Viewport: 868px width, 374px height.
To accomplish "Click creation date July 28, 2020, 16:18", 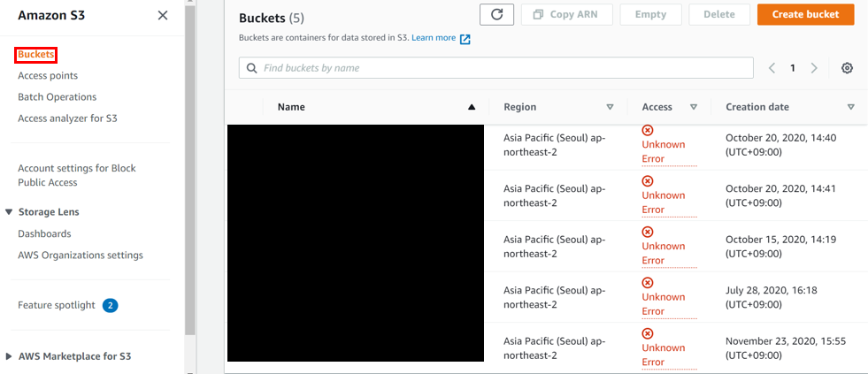I will 772,298.
